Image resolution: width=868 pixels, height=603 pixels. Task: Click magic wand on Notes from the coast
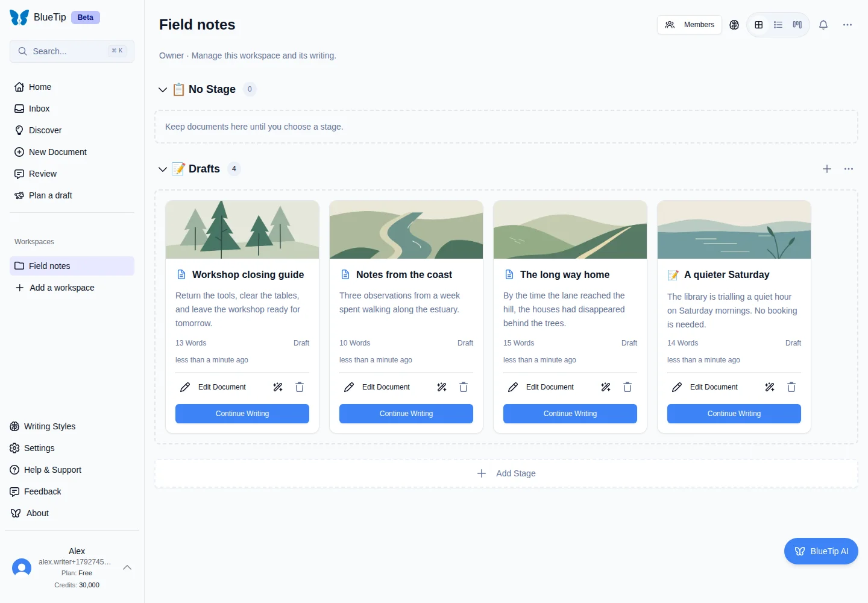coord(442,387)
